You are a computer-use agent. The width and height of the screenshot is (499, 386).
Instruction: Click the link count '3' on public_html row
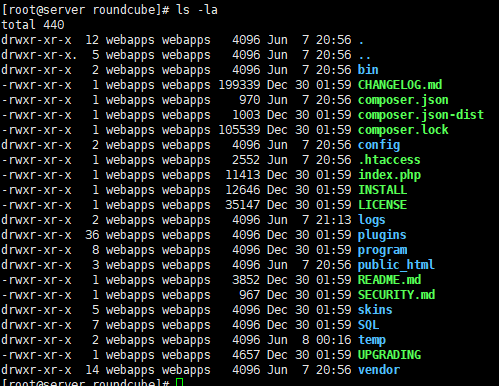click(96, 265)
